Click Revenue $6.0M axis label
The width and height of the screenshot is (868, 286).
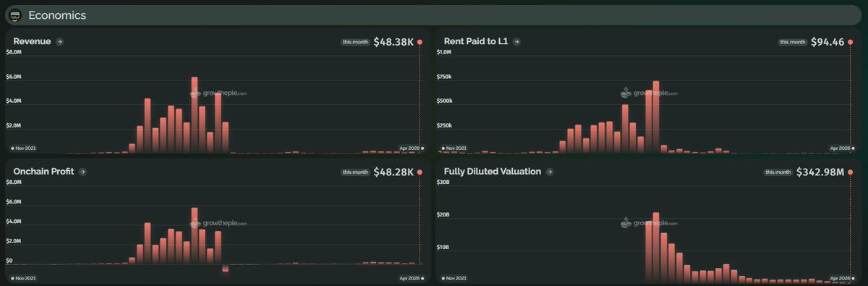14,77
